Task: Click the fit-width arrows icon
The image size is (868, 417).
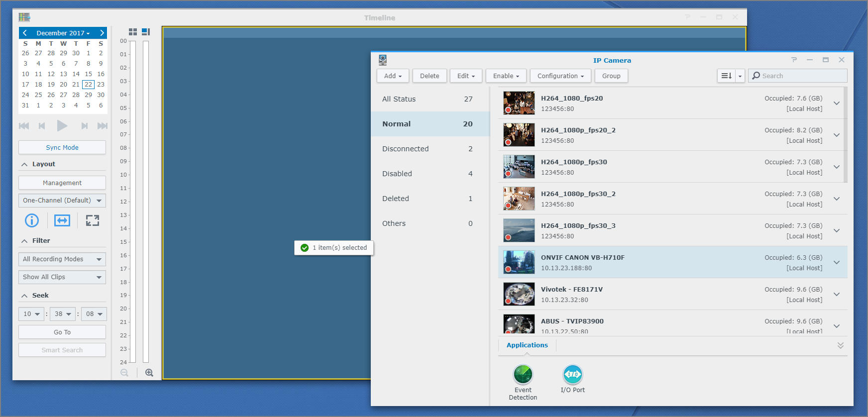Action: pos(62,220)
